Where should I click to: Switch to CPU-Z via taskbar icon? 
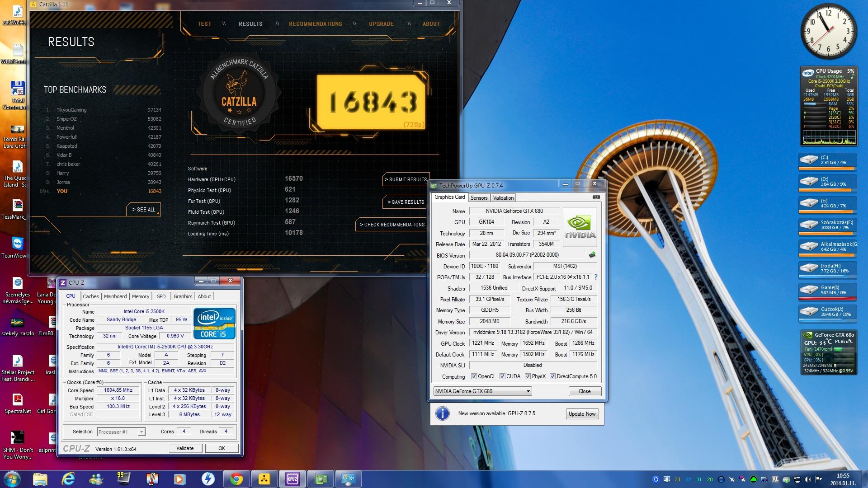[292, 479]
